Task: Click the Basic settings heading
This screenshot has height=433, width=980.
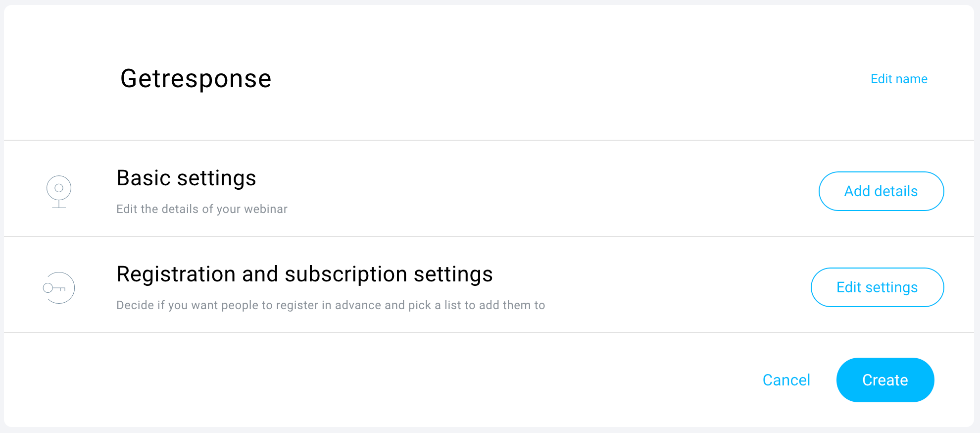Action: pyautogui.click(x=186, y=178)
